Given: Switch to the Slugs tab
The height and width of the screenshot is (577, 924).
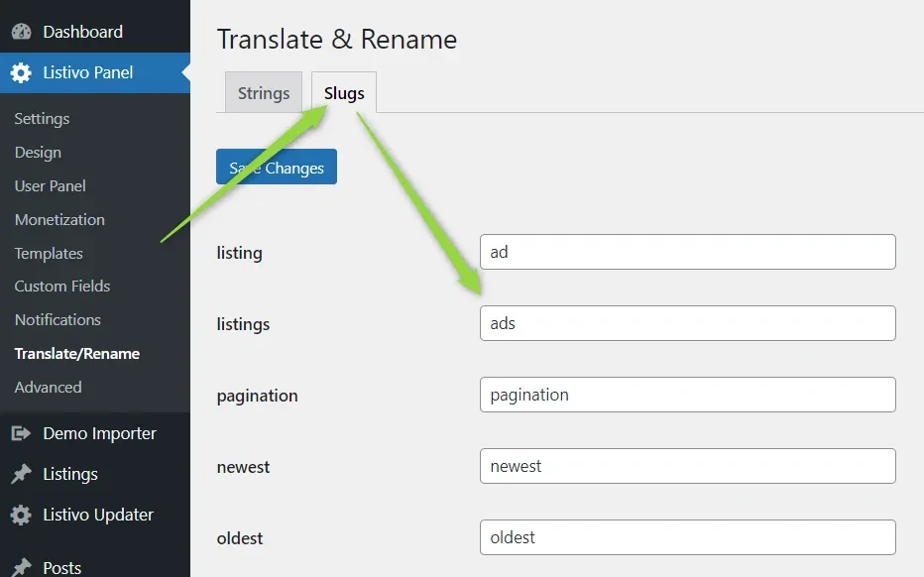Looking at the screenshot, I should (x=344, y=93).
